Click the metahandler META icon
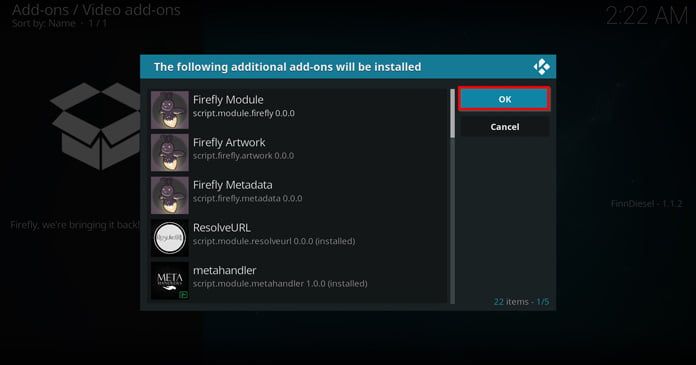 (170, 281)
